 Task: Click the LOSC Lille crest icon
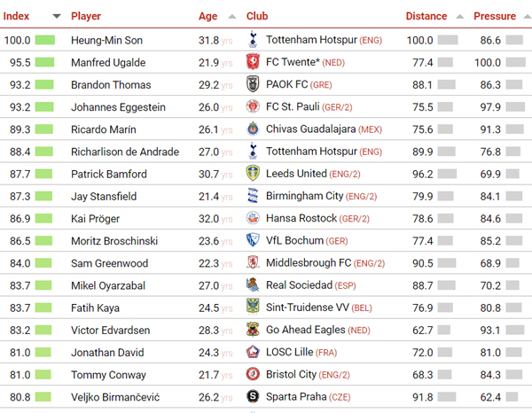coord(253,353)
